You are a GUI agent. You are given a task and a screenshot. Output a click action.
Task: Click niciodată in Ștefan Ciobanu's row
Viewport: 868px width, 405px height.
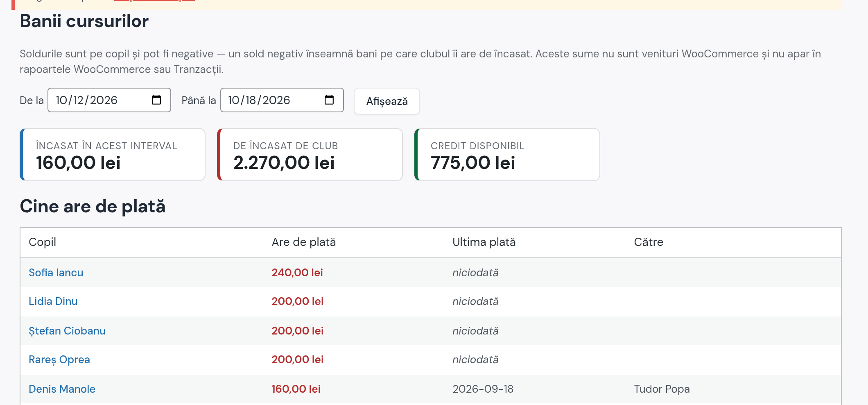pyautogui.click(x=475, y=331)
